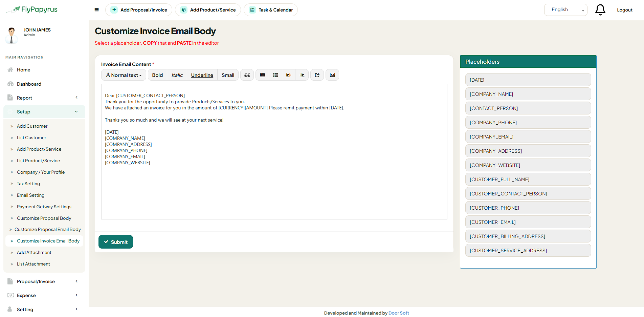Expand the Report menu
The image size is (644, 317).
point(44,98)
